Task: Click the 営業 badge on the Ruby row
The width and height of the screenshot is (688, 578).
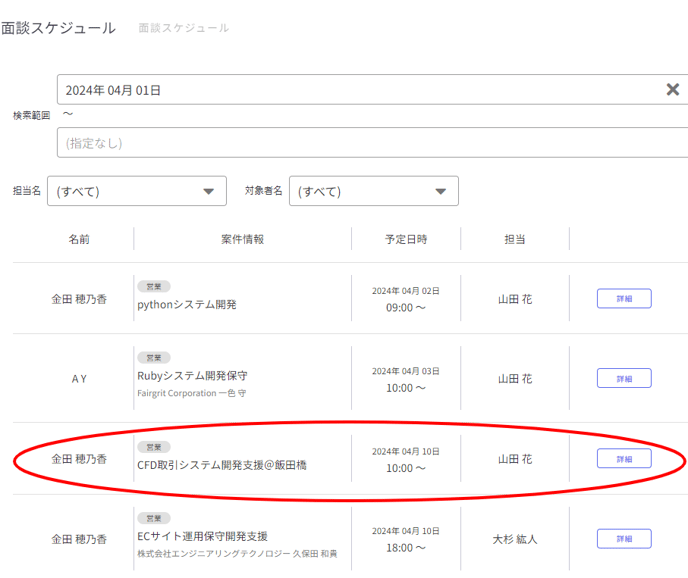Action: (x=153, y=358)
